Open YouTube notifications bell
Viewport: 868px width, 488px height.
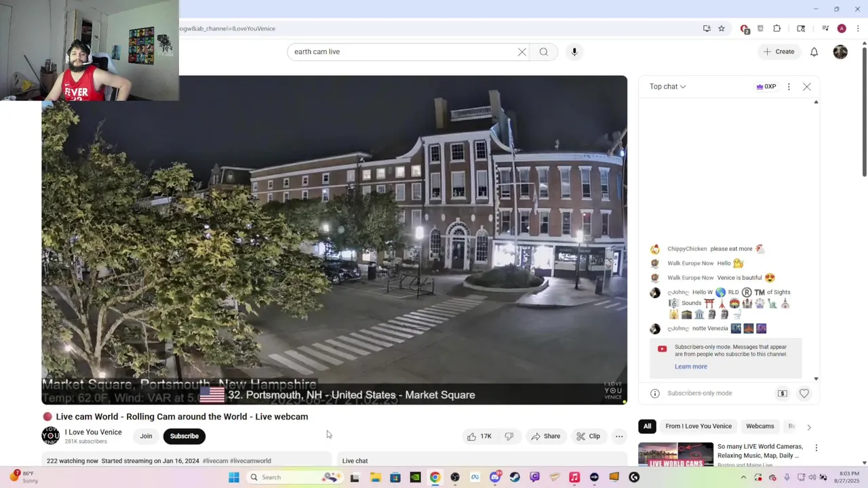point(814,52)
